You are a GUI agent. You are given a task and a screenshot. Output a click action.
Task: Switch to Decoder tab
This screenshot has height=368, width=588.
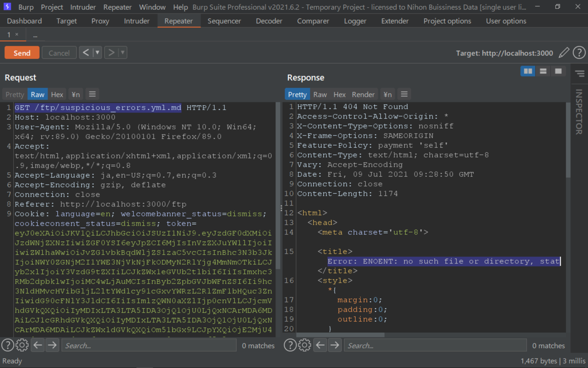269,21
